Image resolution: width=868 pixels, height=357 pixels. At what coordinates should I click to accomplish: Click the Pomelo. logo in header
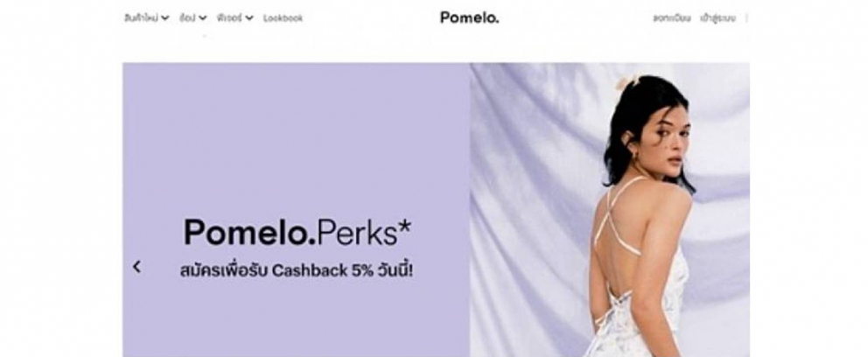tap(469, 17)
